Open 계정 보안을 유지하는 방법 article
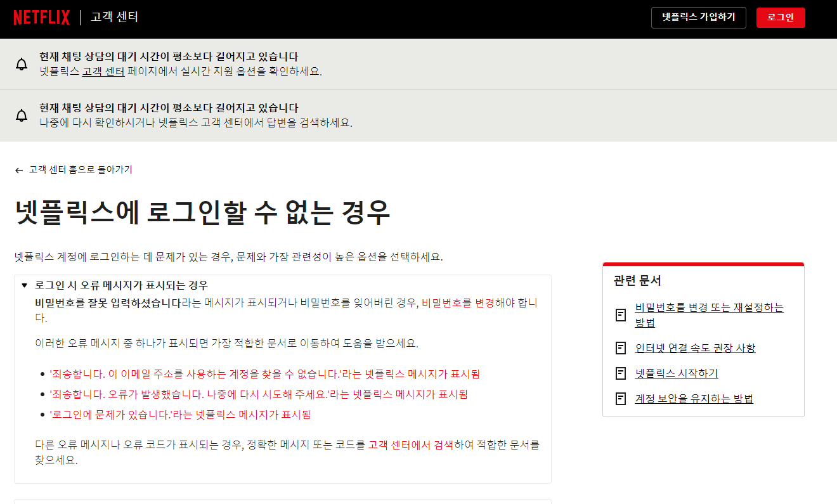Screen dimensions: 837x504 [693, 399]
